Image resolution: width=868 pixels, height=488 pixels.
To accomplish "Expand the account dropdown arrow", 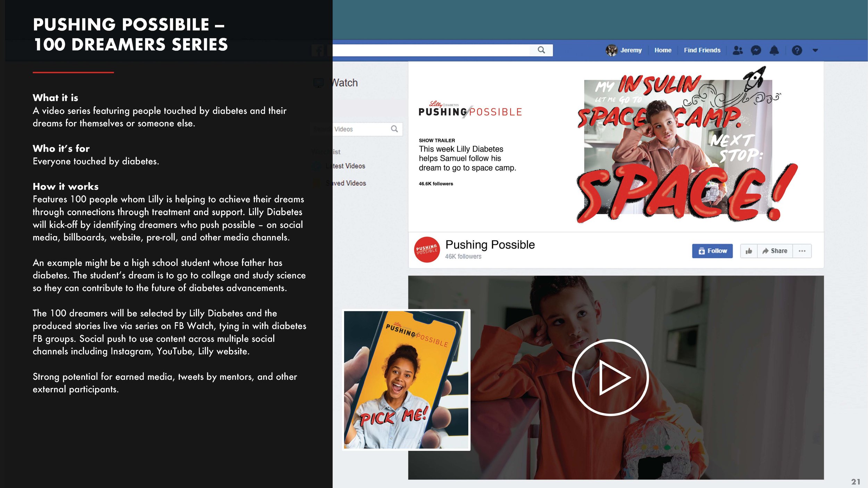I will tap(815, 50).
